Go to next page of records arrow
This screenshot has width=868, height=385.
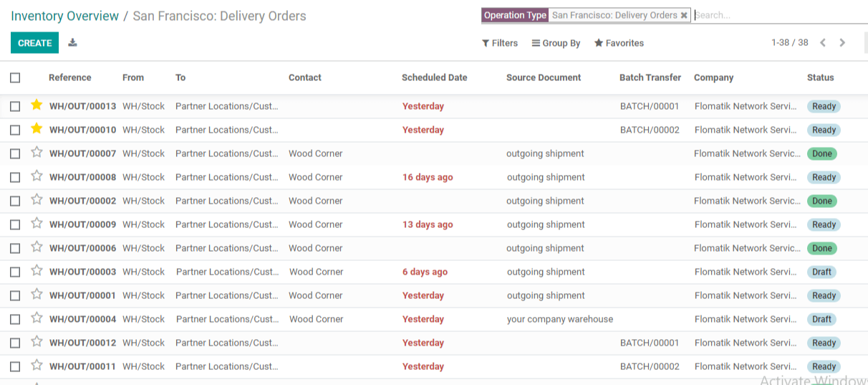tap(842, 43)
